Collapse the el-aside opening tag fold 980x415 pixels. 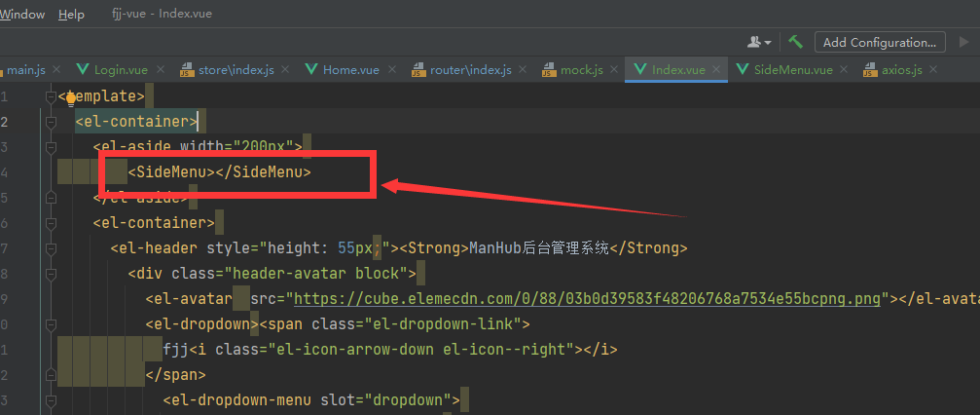point(51,147)
